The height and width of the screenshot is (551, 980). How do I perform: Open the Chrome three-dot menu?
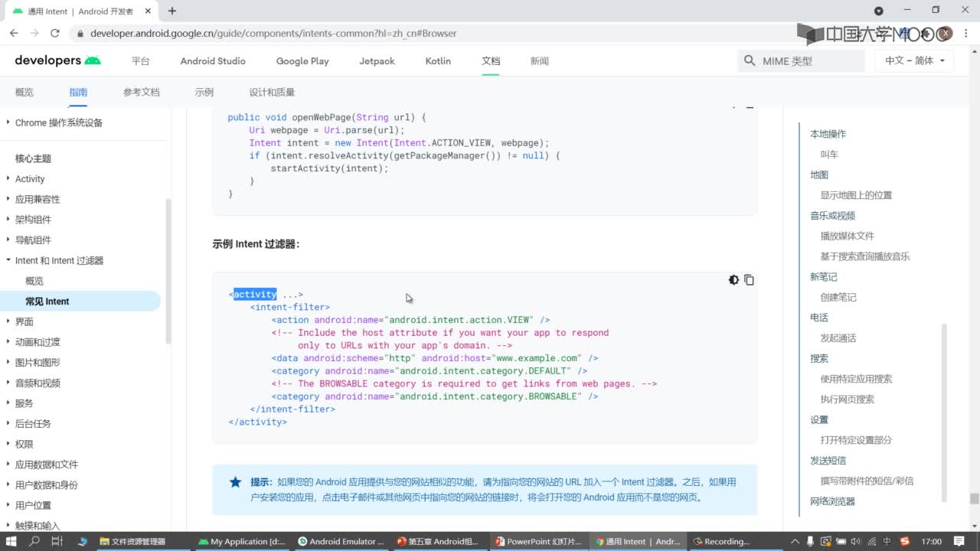pyautogui.click(x=968, y=33)
